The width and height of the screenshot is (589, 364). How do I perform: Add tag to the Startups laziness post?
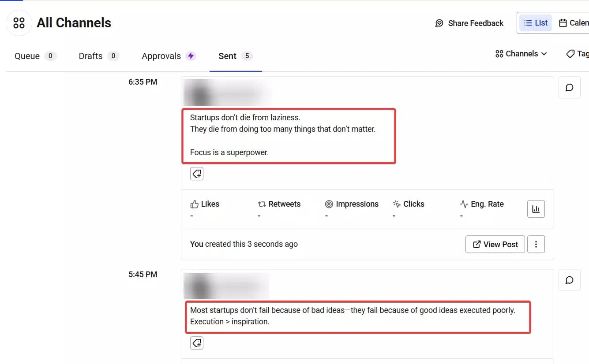[197, 174]
